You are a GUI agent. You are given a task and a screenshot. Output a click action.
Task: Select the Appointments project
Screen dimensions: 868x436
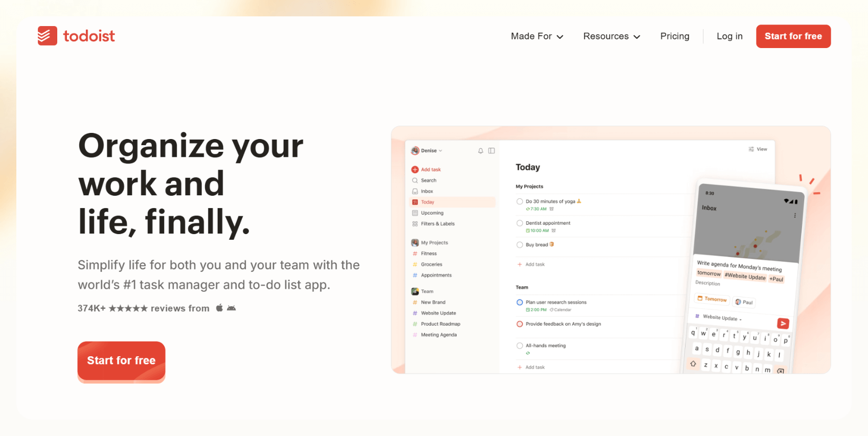pyautogui.click(x=436, y=275)
